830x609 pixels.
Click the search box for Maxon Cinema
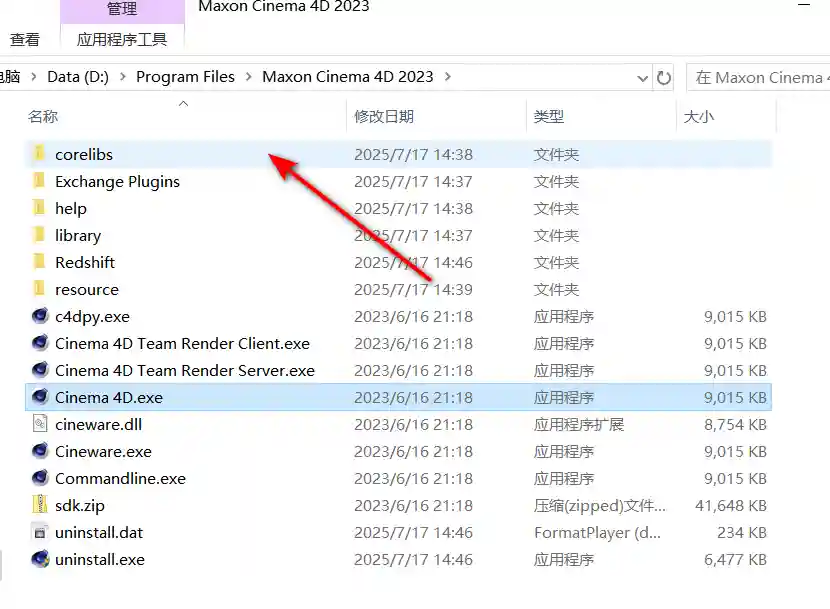(x=760, y=77)
